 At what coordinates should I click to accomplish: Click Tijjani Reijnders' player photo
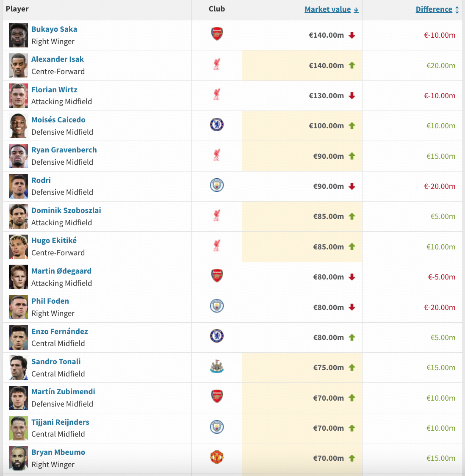coord(18,428)
